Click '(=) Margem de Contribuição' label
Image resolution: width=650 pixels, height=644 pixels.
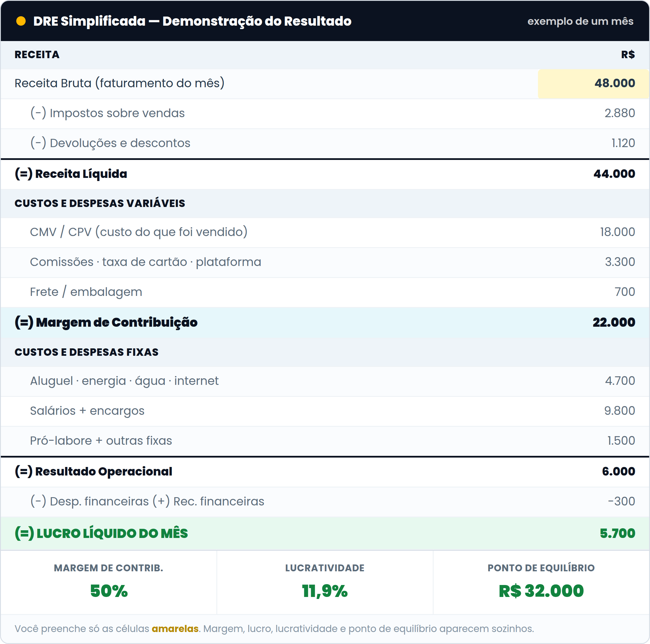tap(106, 322)
